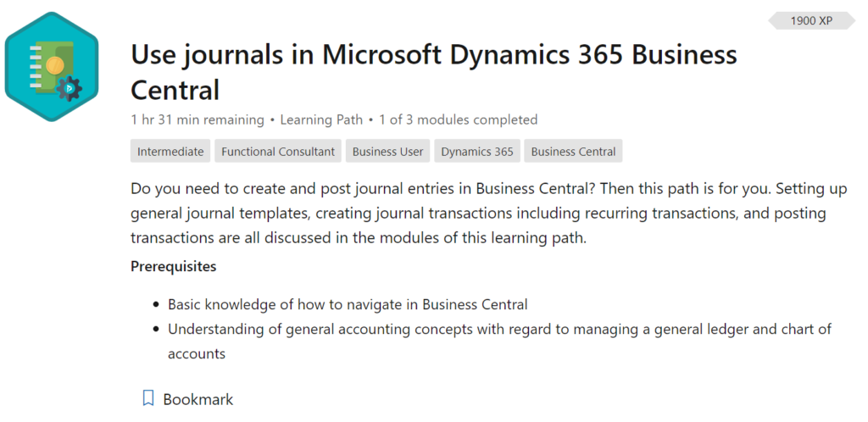Click the general accounting concepts prerequisite item
The image size is (868, 422).
pos(499,341)
